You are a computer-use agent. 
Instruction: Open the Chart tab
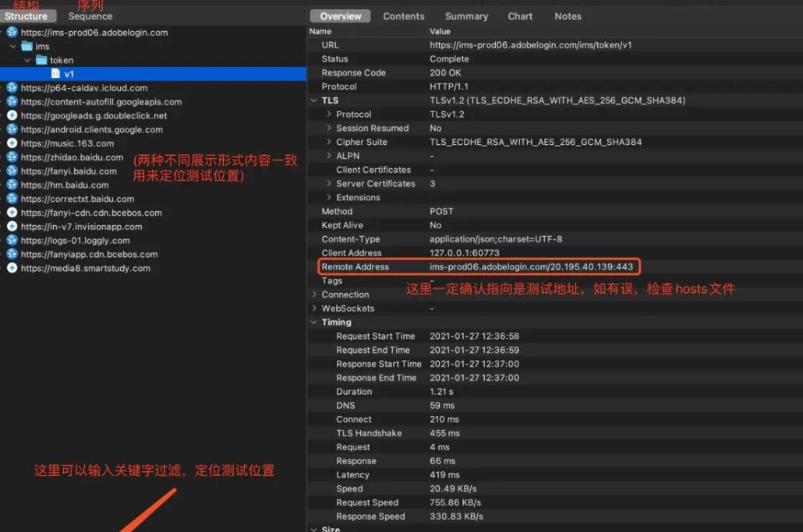coord(520,16)
